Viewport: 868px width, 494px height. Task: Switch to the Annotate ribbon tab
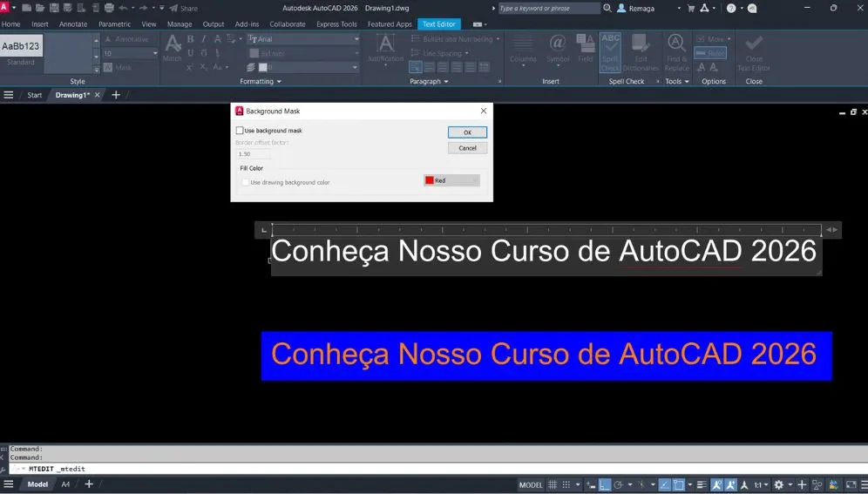coord(73,24)
